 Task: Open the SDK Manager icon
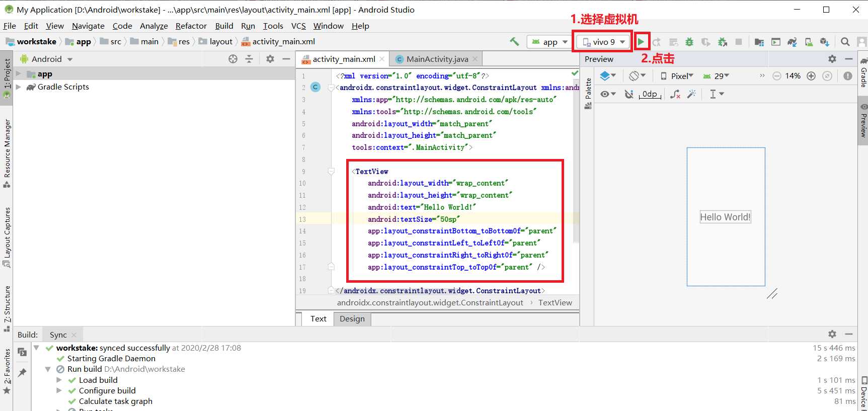pos(824,42)
